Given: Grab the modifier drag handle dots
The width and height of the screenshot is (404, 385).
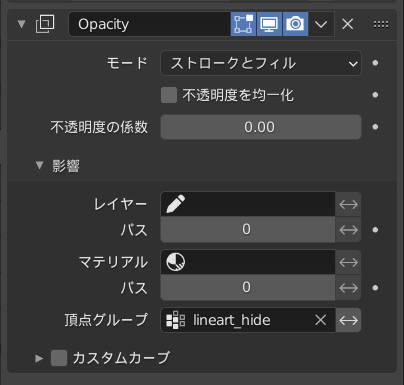Looking at the screenshot, I should click(x=381, y=24).
